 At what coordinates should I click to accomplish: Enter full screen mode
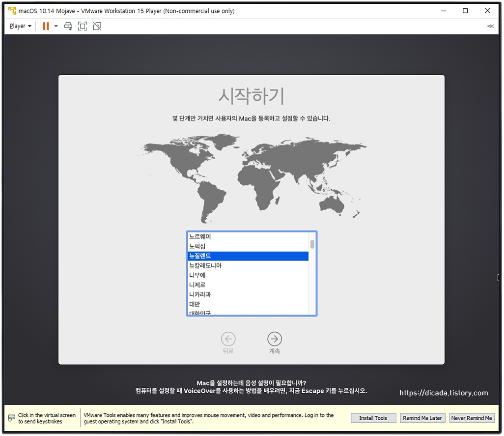pyautogui.click(x=83, y=26)
